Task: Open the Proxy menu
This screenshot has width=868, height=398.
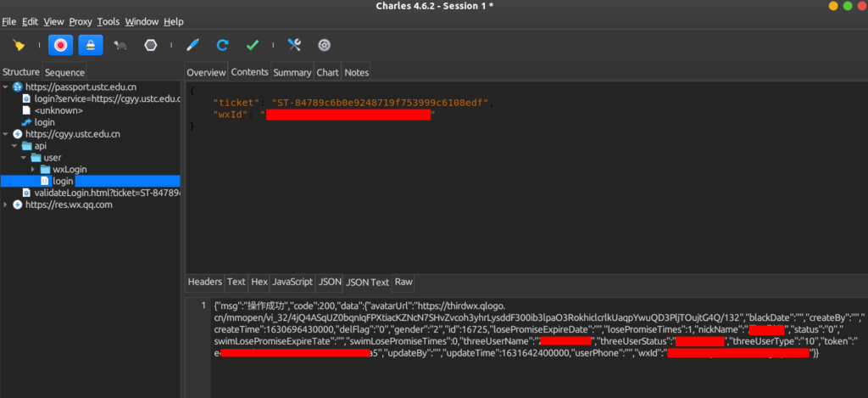Action: (81, 21)
